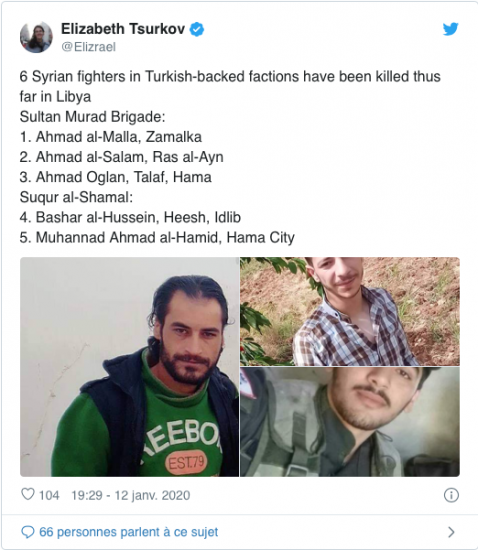
Task: Open photo of man in plaid shirt
Action: [350, 311]
